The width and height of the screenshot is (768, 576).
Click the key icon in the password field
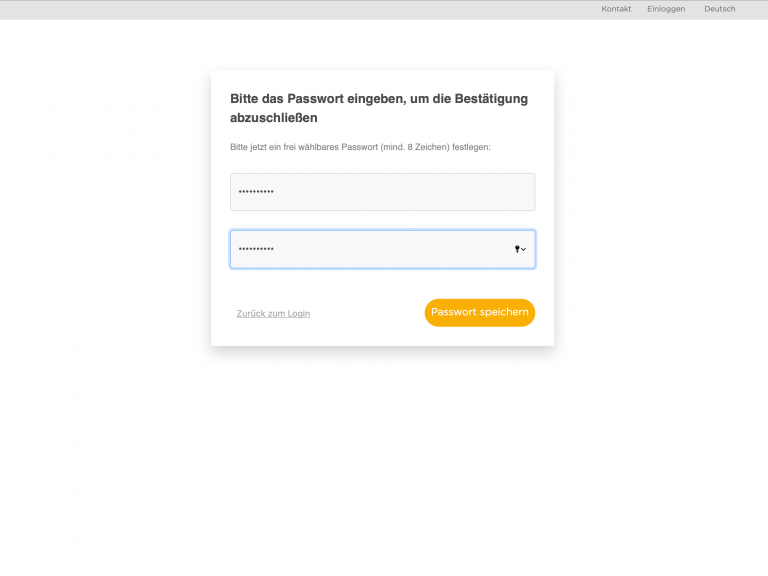coord(517,249)
